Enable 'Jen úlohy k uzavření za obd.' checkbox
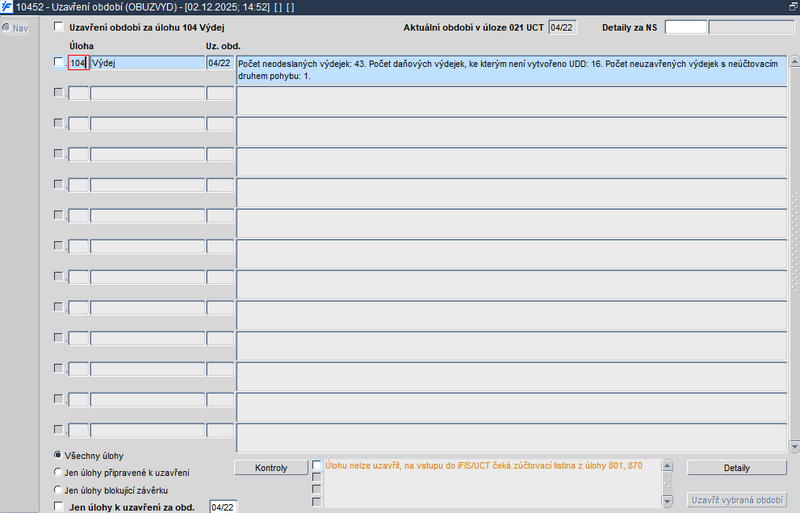Screen dimensions: 800x513 59,506
